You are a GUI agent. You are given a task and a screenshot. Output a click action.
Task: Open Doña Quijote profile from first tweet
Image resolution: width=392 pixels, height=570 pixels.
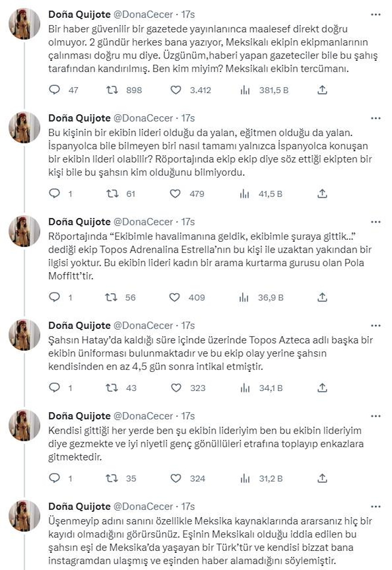coord(79,14)
